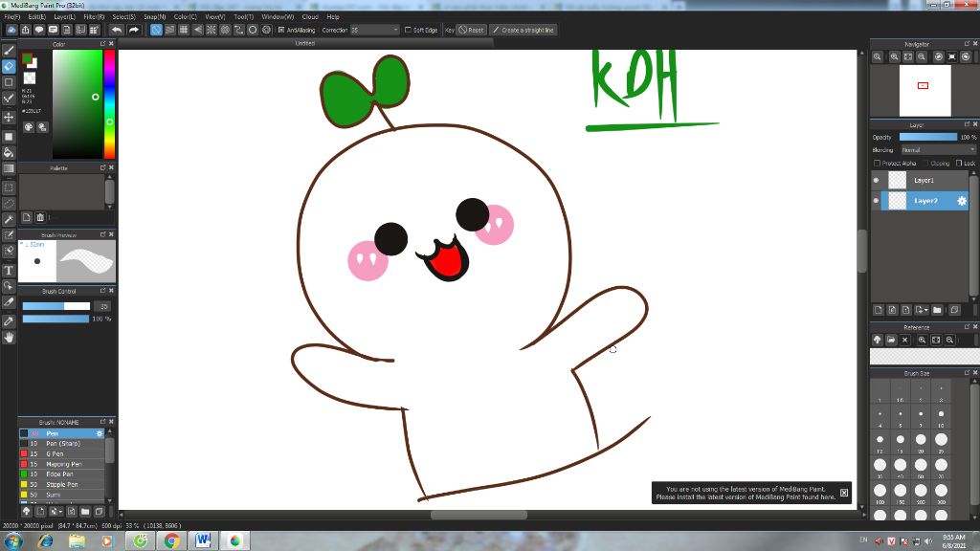Undock the Brush Size panel

[x=967, y=372]
